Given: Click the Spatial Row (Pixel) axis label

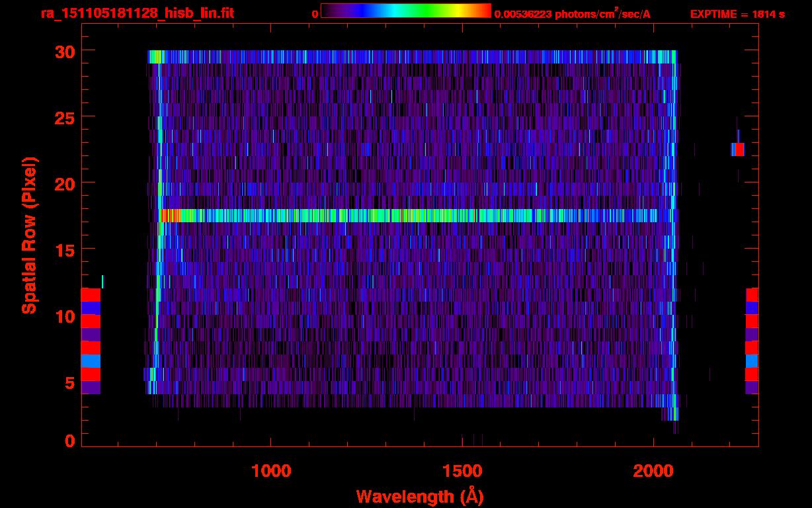Looking at the screenshot, I should click(x=29, y=235).
